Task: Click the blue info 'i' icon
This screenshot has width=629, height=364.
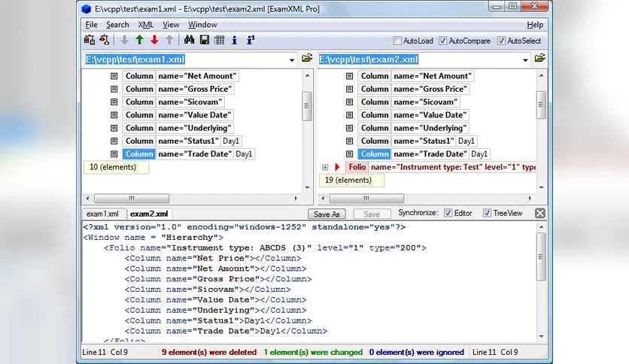Action: pyautogui.click(x=235, y=40)
